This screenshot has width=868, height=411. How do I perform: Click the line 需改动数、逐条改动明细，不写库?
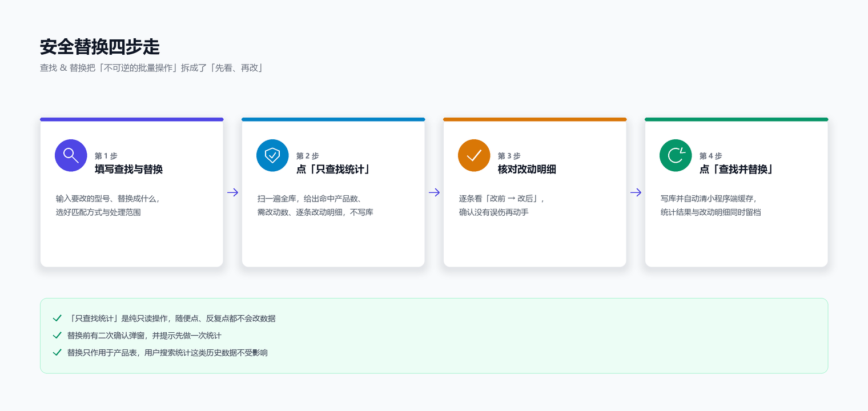315,212
